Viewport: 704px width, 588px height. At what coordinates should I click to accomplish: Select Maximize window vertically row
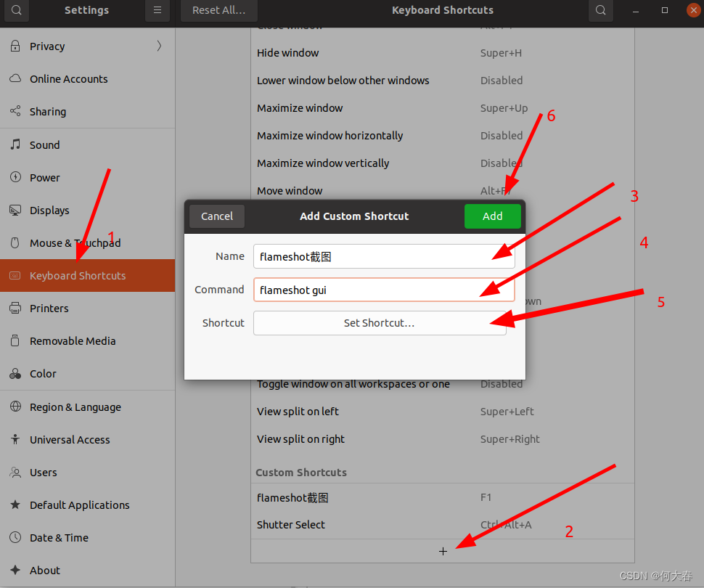[x=443, y=163]
